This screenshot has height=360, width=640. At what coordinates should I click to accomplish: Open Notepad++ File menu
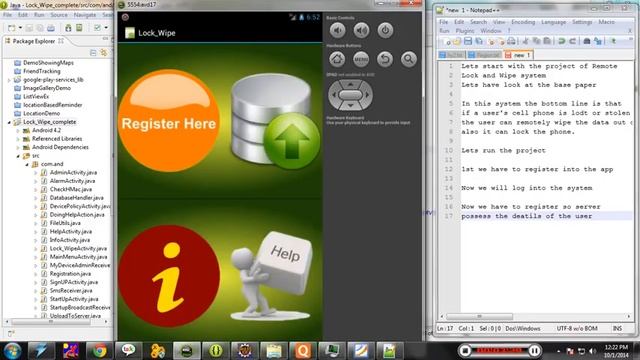click(444, 22)
